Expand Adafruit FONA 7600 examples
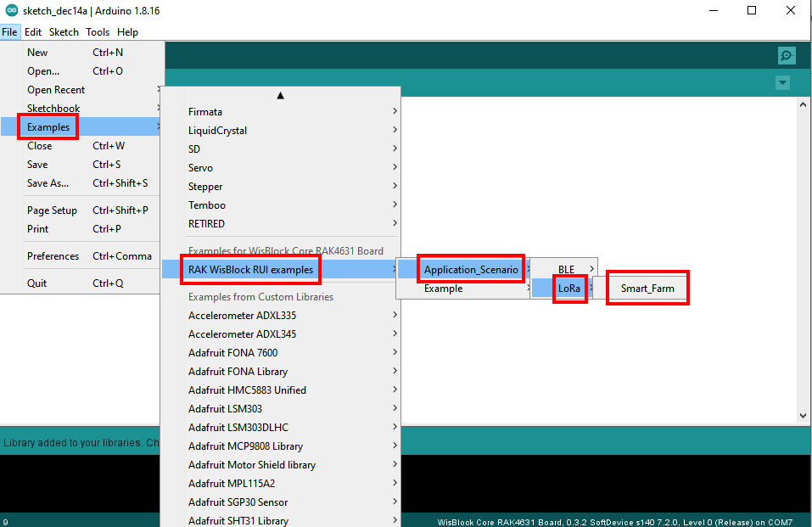Image resolution: width=812 pixels, height=527 pixels. pos(280,352)
